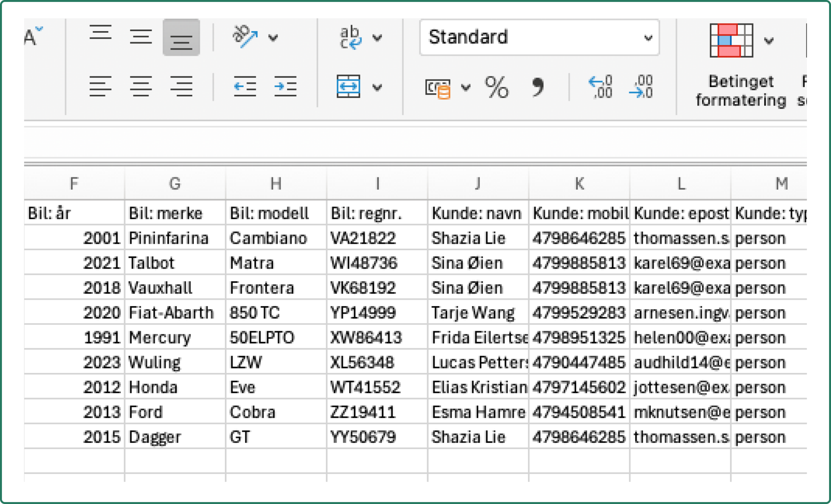Click the middle vertical align icon
The image size is (831, 504).
click(141, 37)
